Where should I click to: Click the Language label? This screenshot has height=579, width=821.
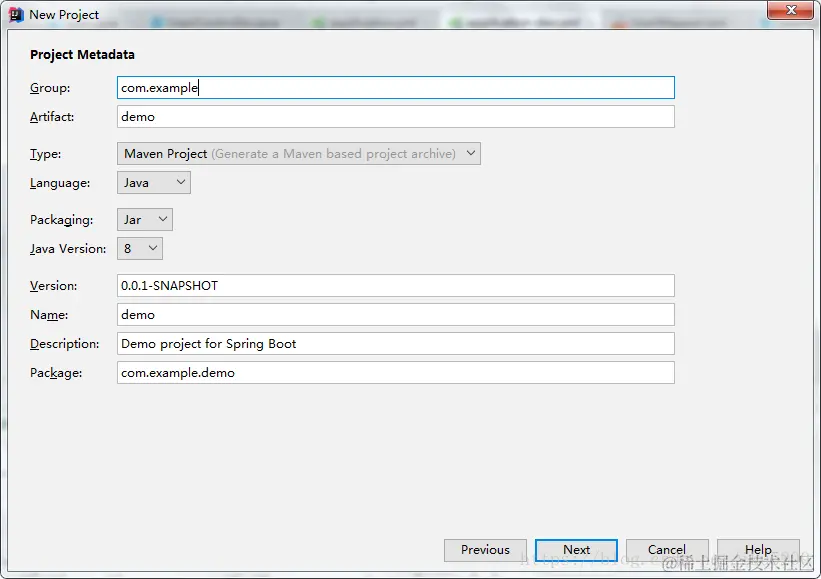click(60, 183)
